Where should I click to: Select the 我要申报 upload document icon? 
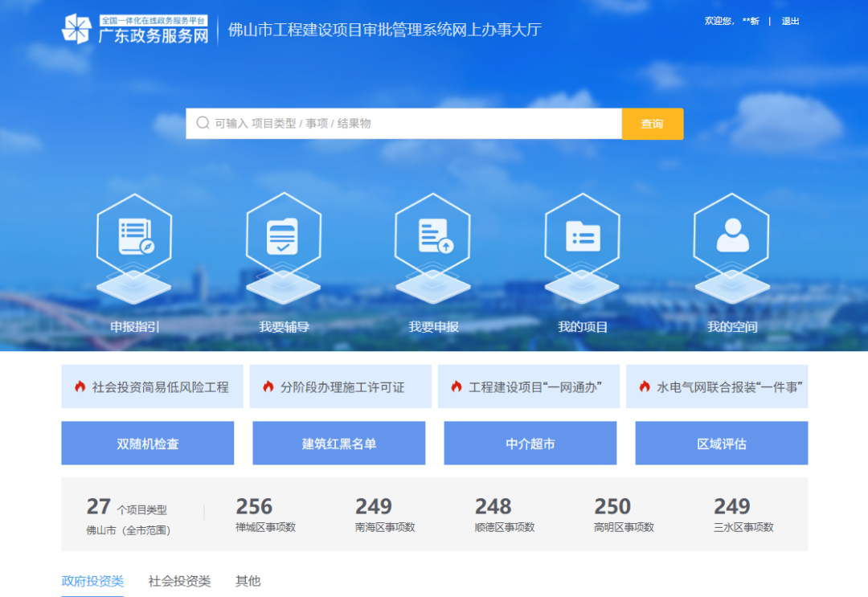click(433, 236)
